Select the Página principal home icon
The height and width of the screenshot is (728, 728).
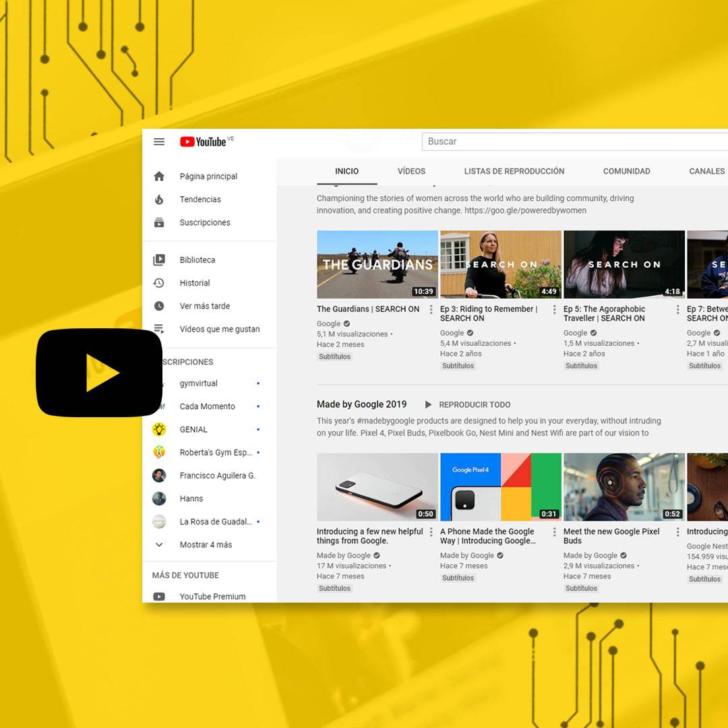159,176
